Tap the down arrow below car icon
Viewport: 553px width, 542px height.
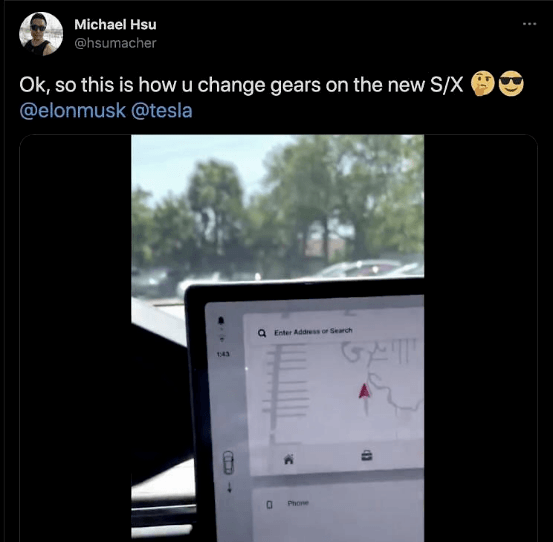coord(230,487)
